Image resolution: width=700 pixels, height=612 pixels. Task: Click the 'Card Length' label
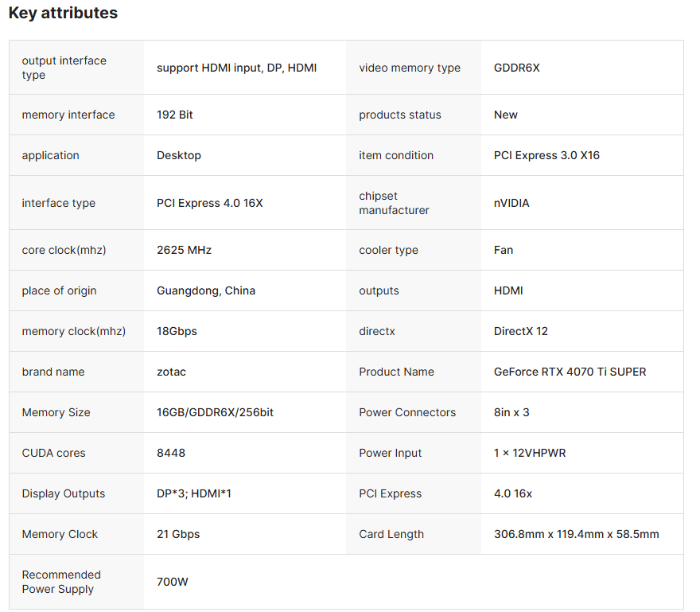[x=391, y=535]
